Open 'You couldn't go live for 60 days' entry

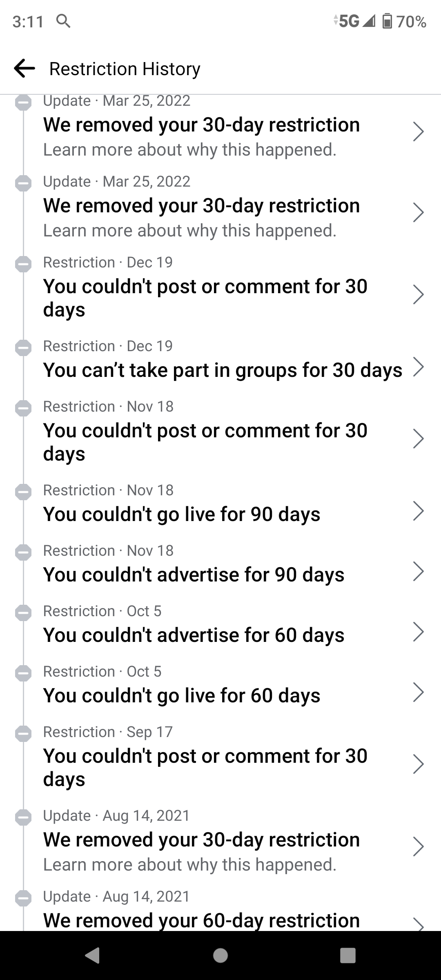[x=182, y=695]
